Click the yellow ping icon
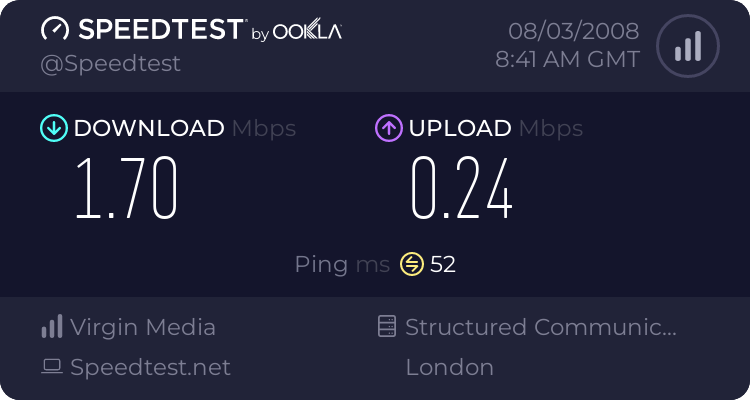 coord(412,264)
